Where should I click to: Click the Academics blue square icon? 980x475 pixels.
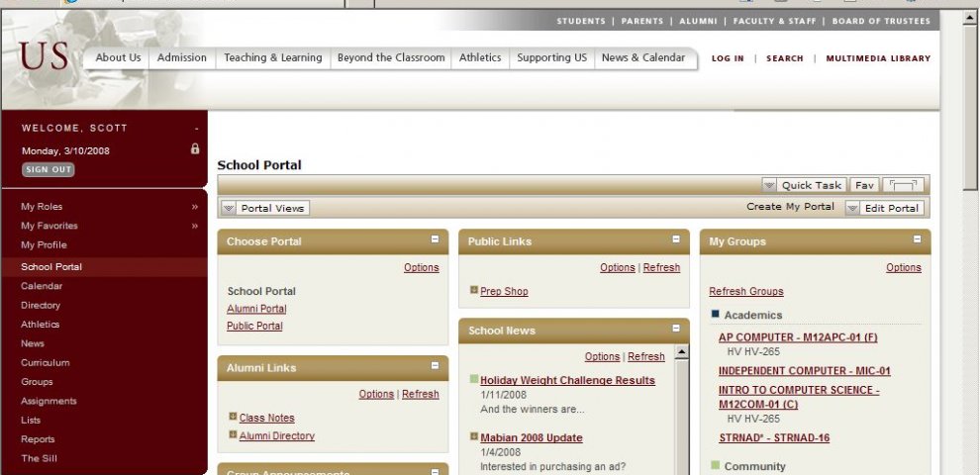[x=716, y=314]
